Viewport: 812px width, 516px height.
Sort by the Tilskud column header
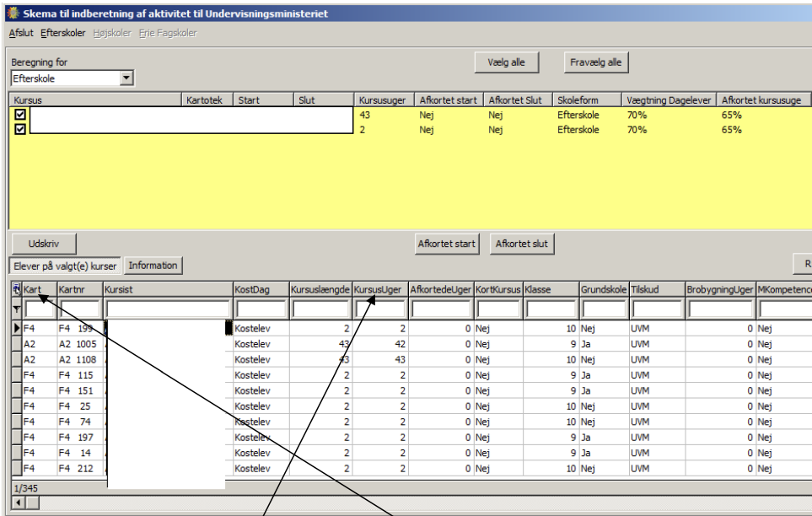657,289
